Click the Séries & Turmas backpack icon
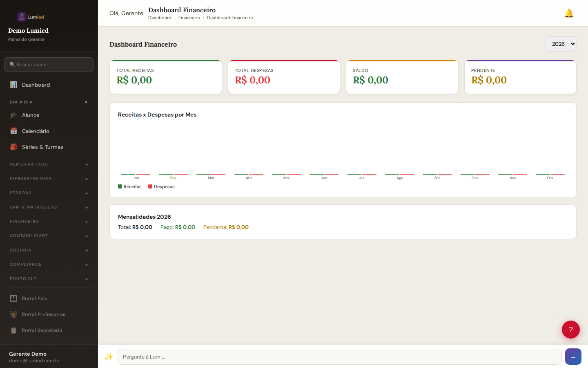Screen dimensions: 588x368 [x=13, y=147]
